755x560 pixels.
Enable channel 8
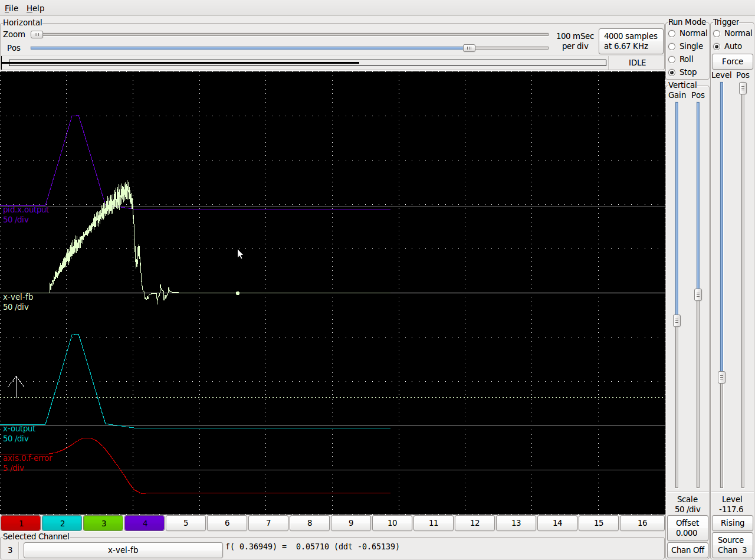[310, 523]
